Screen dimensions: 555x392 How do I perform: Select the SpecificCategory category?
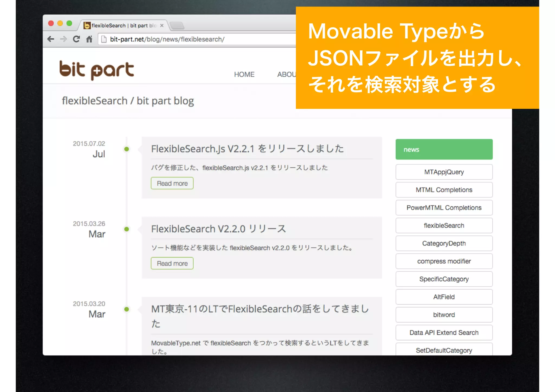pyautogui.click(x=444, y=279)
